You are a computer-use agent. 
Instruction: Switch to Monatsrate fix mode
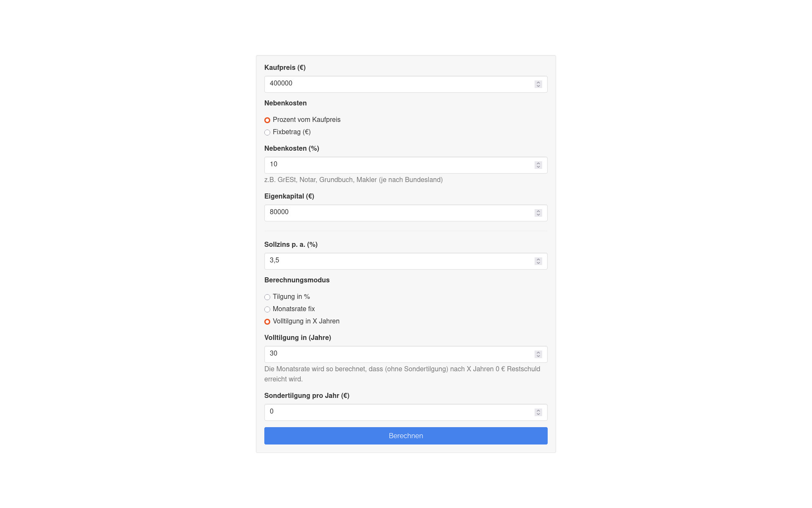point(267,309)
